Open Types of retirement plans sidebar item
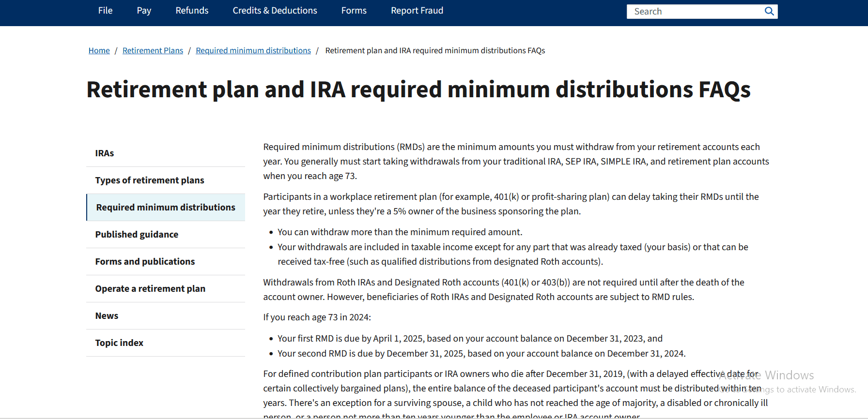868x419 pixels. point(166,180)
